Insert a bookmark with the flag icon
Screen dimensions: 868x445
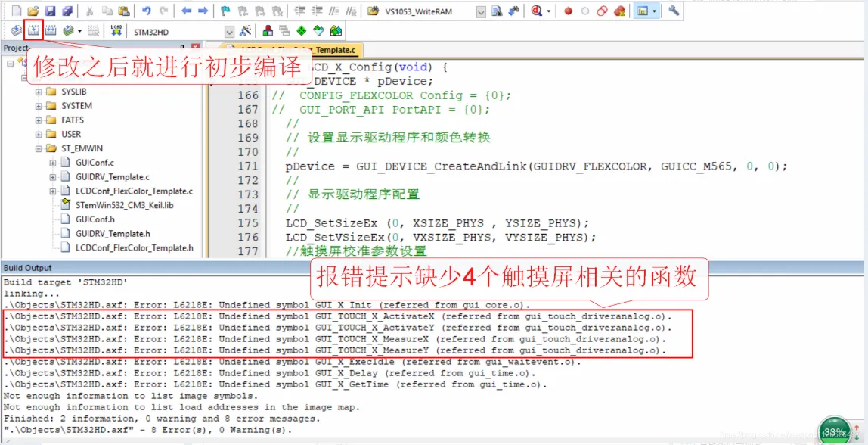226,11
